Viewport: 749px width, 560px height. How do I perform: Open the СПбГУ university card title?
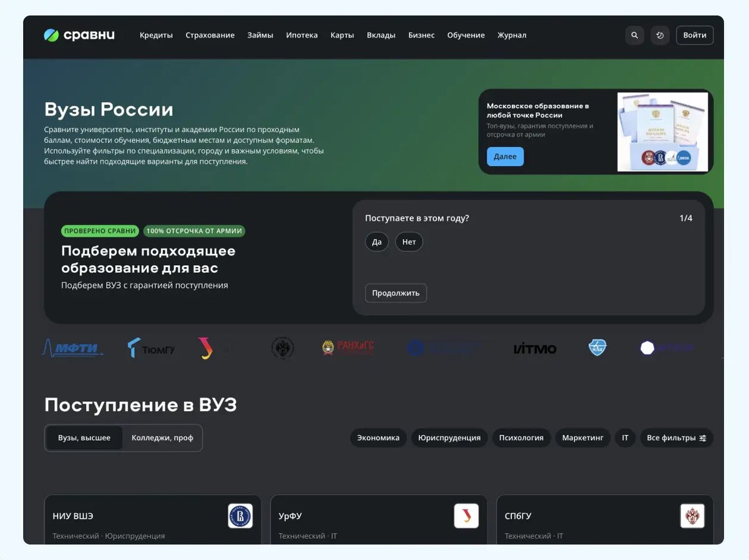tap(518, 516)
